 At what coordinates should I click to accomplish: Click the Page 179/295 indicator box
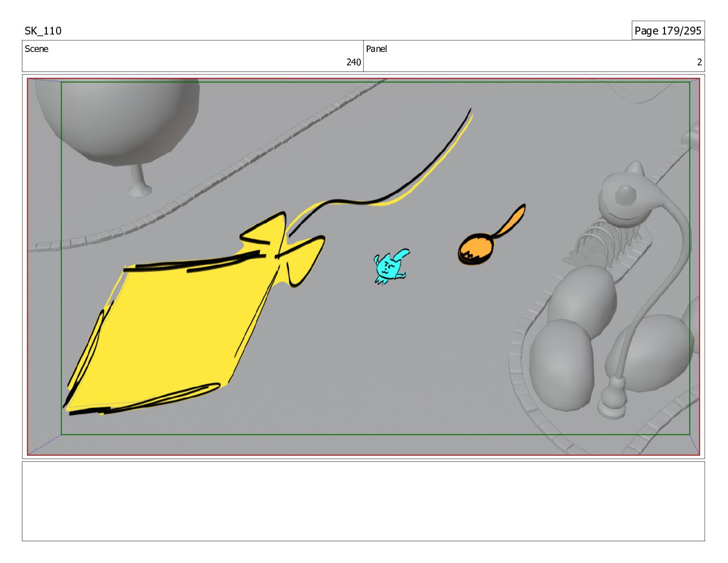tap(668, 30)
